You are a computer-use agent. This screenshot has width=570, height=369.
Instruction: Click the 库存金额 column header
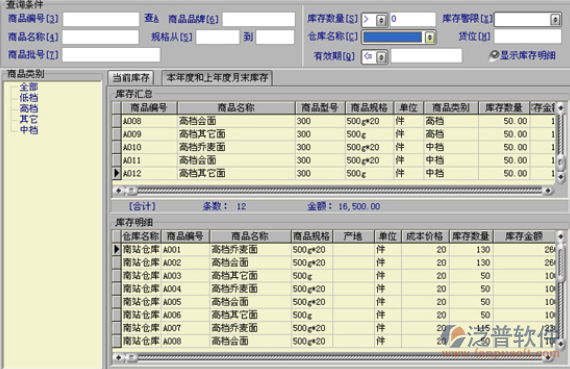tap(524, 236)
